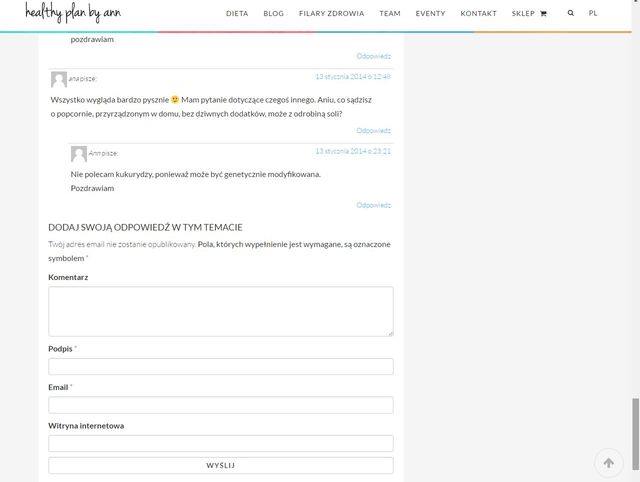The image size is (640, 482).
Task: Open the DIETA menu item
Action: pos(237,14)
